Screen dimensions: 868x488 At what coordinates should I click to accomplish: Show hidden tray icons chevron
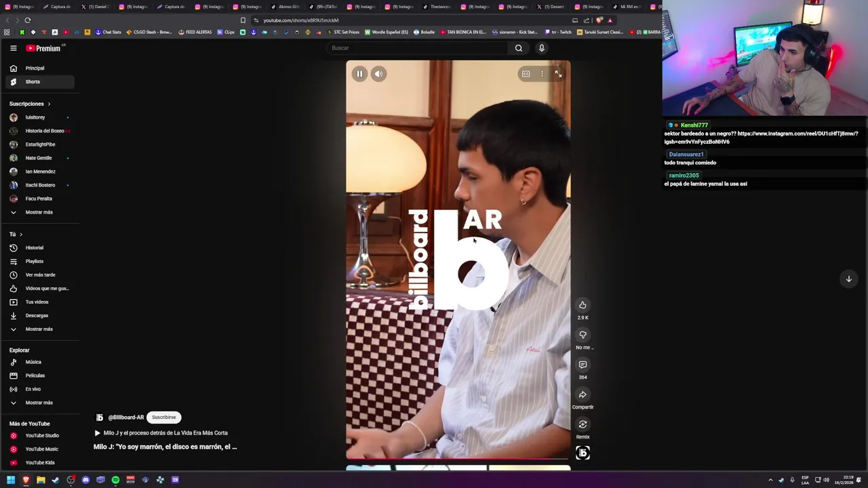pyautogui.click(x=770, y=480)
